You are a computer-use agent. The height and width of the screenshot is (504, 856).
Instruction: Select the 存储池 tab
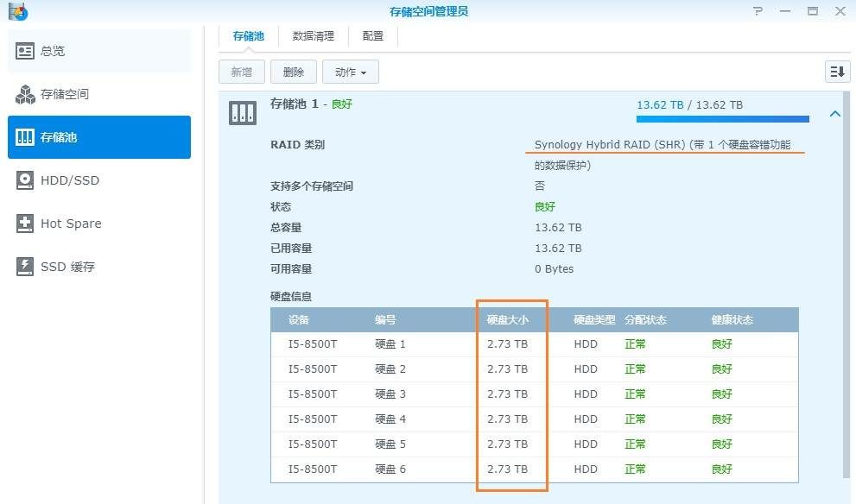[x=248, y=36]
